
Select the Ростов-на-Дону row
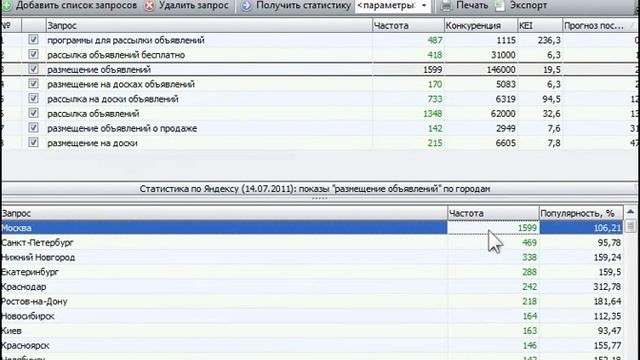pos(312,301)
